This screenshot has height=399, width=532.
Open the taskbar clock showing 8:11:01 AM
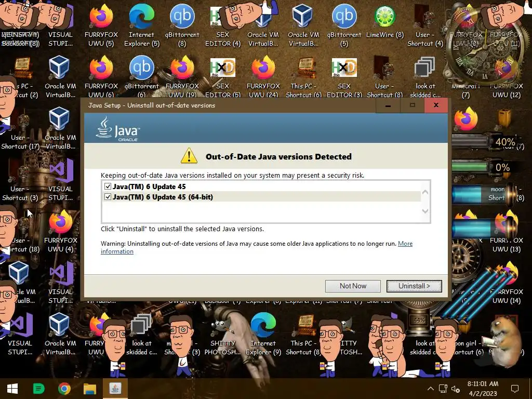point(483,389)
